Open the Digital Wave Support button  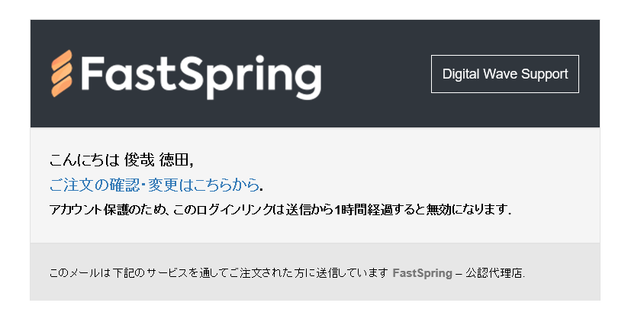point(504,74)
